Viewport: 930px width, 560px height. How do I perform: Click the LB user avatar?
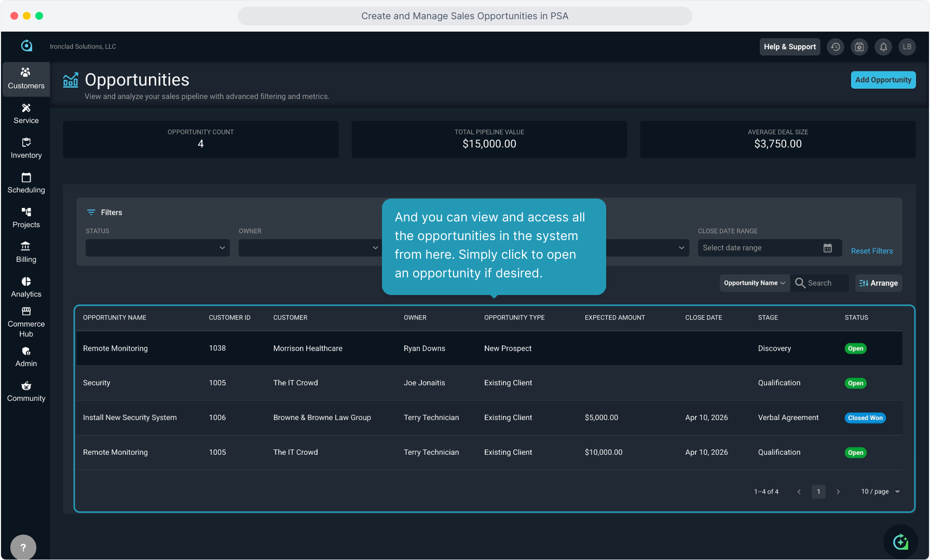(x=907, y=47)
